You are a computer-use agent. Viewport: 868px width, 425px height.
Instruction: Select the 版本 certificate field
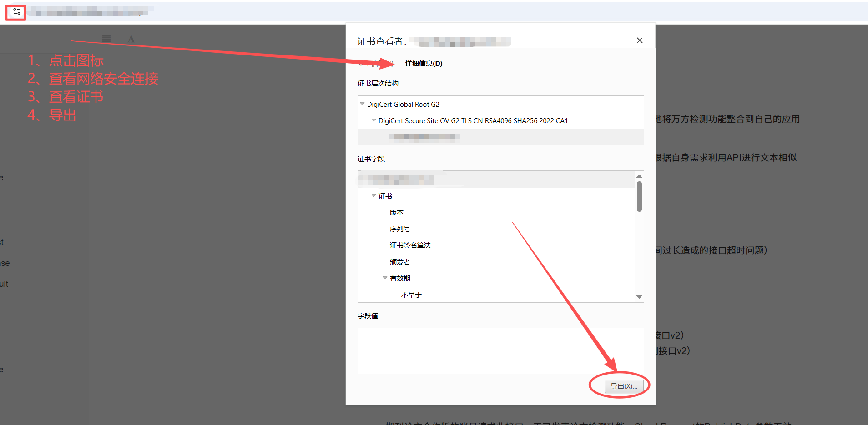point(396,212)
